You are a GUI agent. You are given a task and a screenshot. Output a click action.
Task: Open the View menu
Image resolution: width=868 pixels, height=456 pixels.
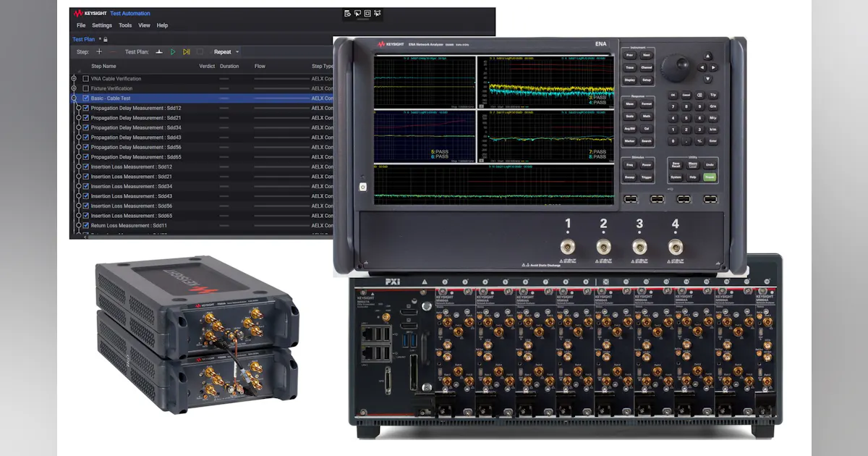[145, 25]
